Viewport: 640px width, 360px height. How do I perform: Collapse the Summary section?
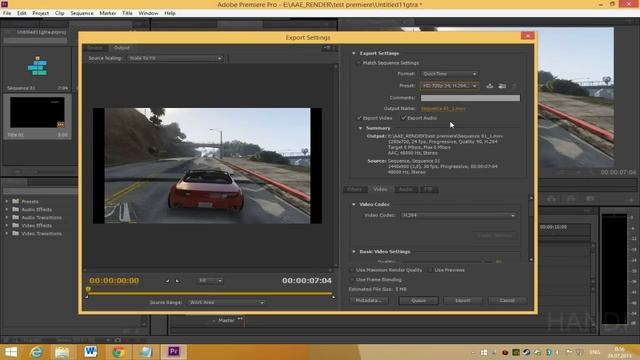(360, 128)
